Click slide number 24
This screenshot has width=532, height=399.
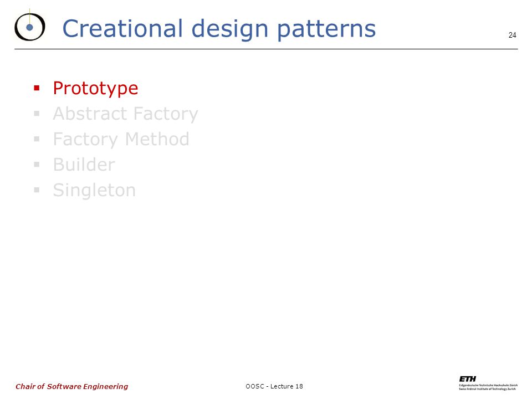512,35
